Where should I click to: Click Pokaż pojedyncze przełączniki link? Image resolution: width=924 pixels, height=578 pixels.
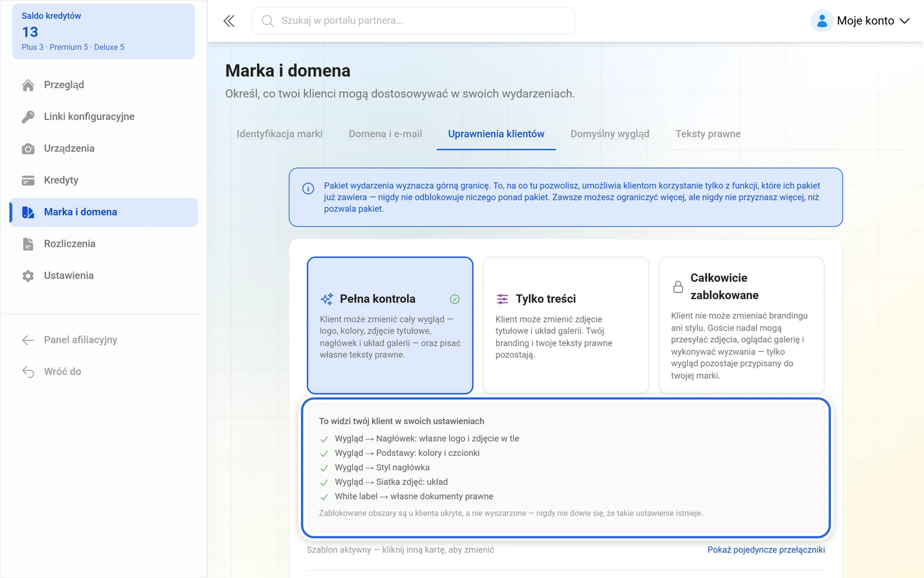766,550
